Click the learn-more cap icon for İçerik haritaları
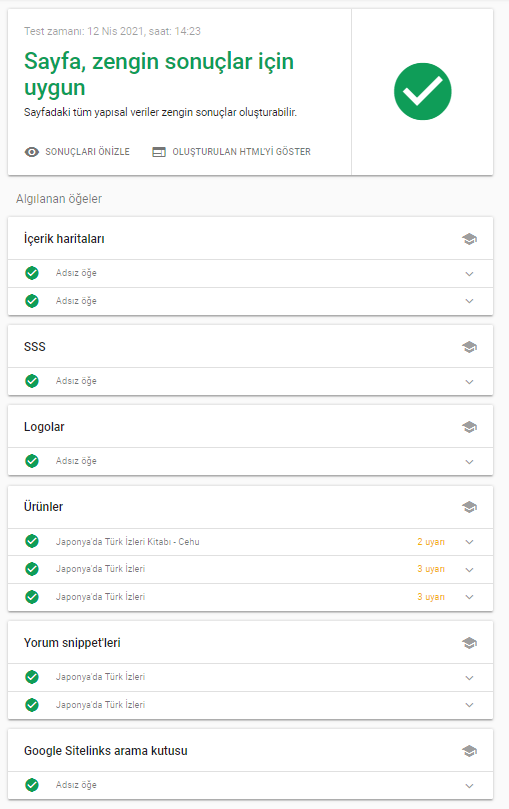 click(469, 239)
